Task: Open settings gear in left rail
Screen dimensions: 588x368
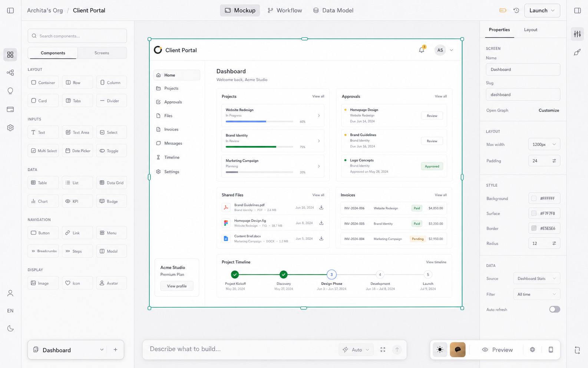Action: tap(10, 128)
